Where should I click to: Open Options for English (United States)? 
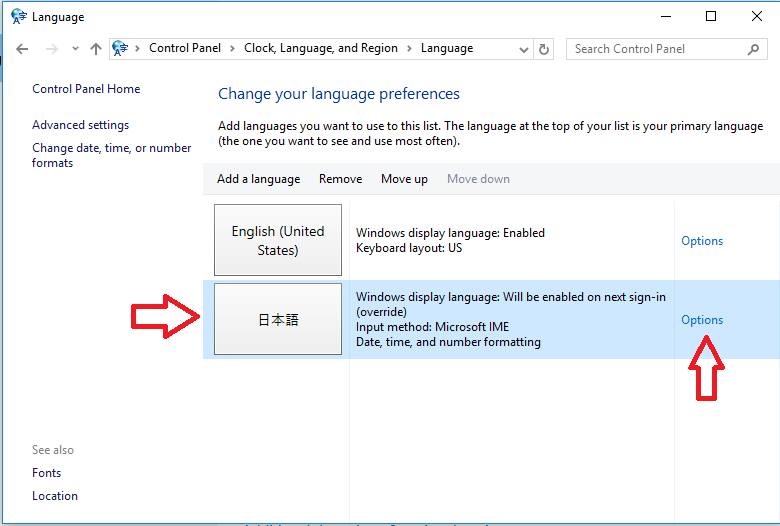click(x=702, y=241)
